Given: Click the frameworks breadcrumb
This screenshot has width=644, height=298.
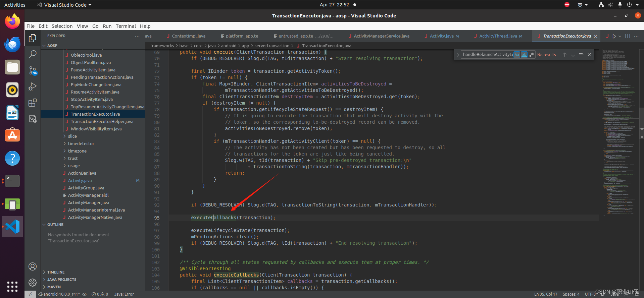Looking at the screenshot, I should (162, 46).
